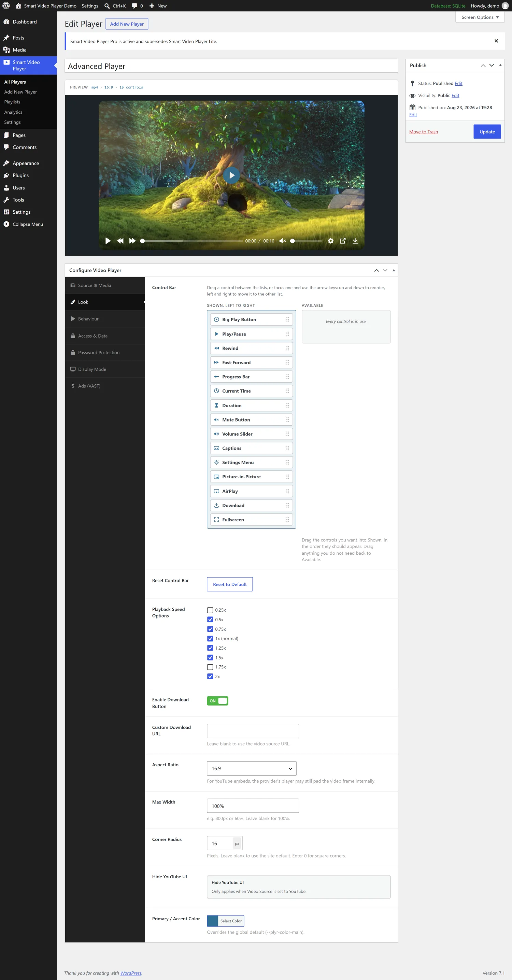512x980 pixels.
Task: Click the download arrow icon in player
Action: pyautogui.click(x=355, y=241)
